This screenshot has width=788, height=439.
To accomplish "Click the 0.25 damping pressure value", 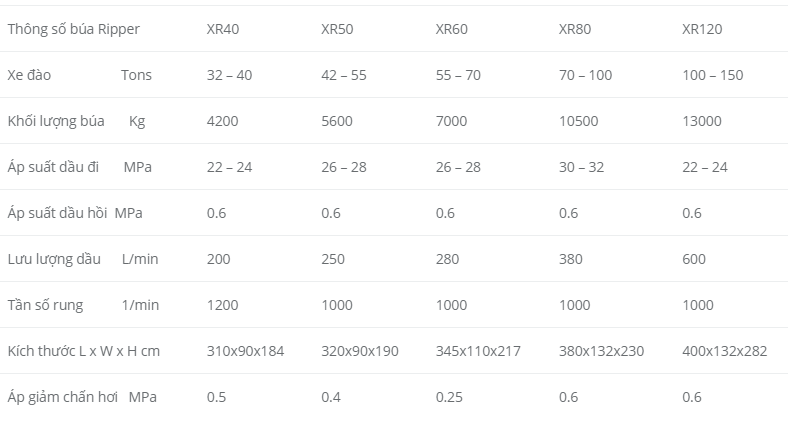I will click(448, 397).
